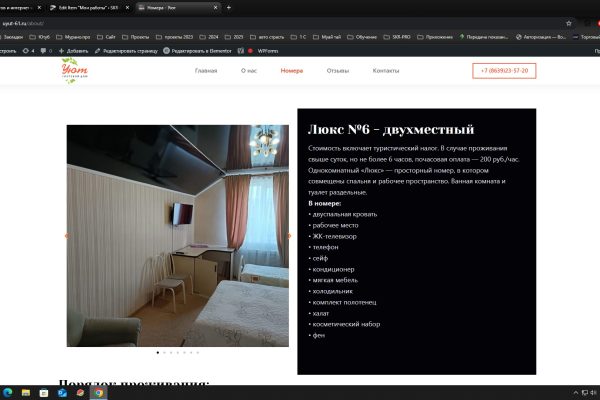Click the phone number button +7 (8639)23-57-20
The image size is (600, 400).
(x=504, y=71)
